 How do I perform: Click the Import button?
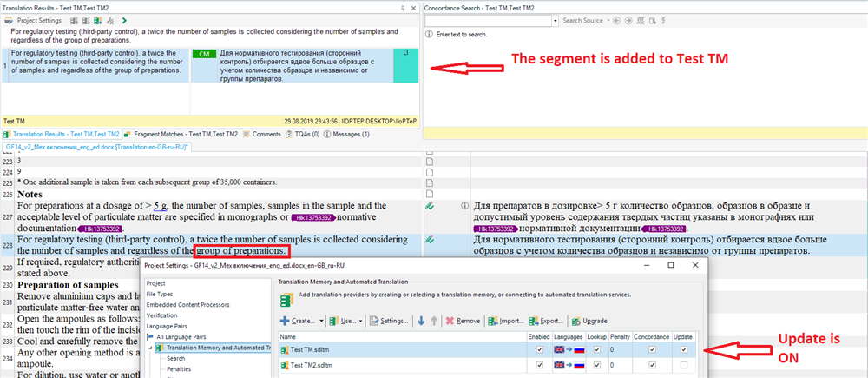coord(506,321)
